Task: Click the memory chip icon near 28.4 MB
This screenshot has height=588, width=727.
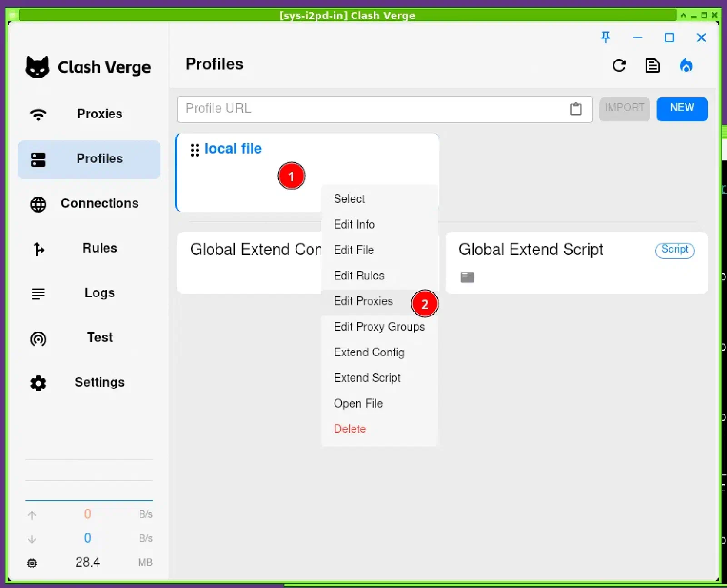Action: click(32, 563)
